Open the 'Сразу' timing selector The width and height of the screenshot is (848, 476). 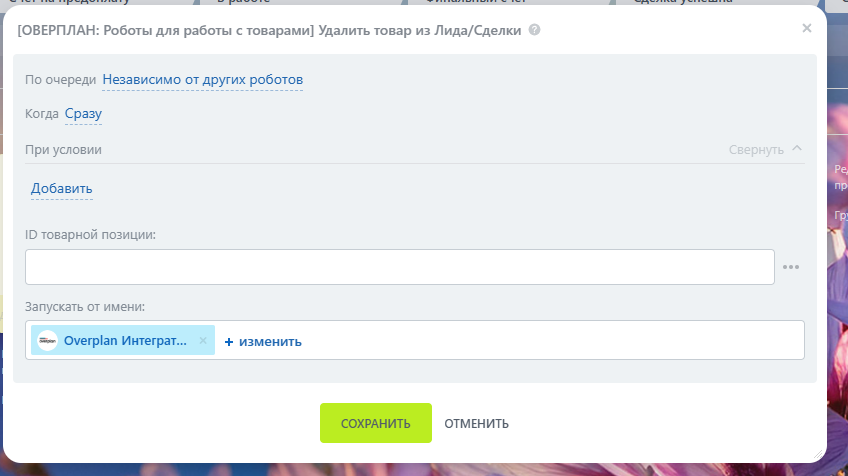pos(83,114)
